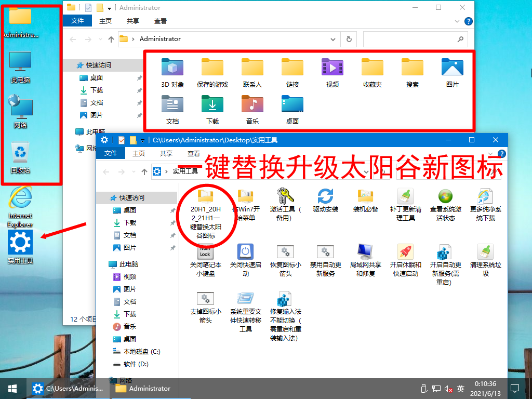Open the 桌面 folder in Administrator window

click(x=292, y=109)
